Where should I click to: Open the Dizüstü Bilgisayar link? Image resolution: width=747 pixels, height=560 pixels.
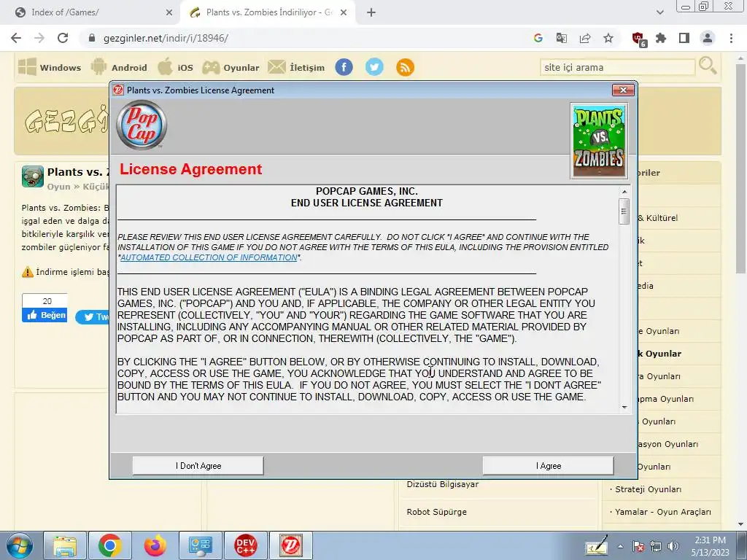pos(443,484)
